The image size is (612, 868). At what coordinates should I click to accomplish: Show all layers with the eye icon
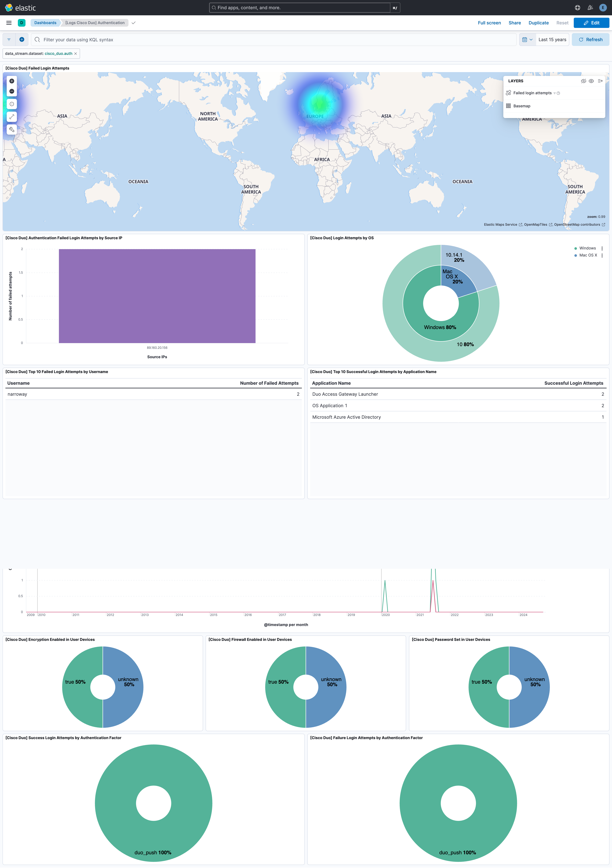(x=591, y=81)
